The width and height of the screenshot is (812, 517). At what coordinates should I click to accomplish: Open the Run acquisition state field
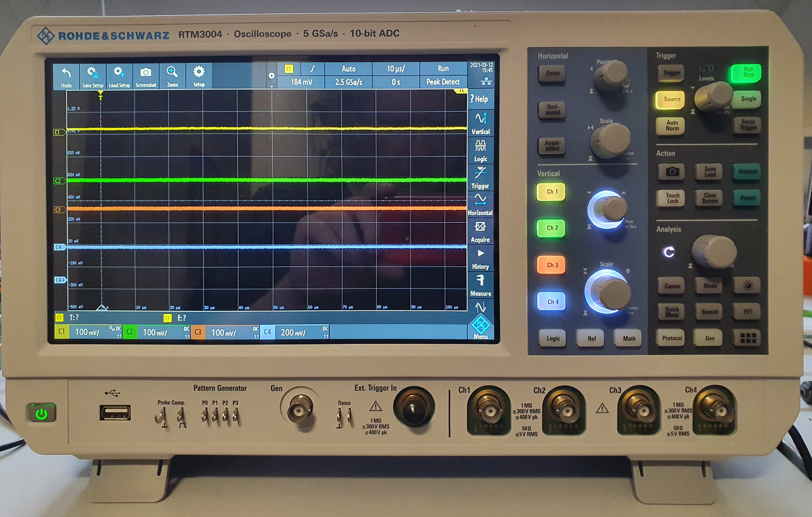[443, 69]
